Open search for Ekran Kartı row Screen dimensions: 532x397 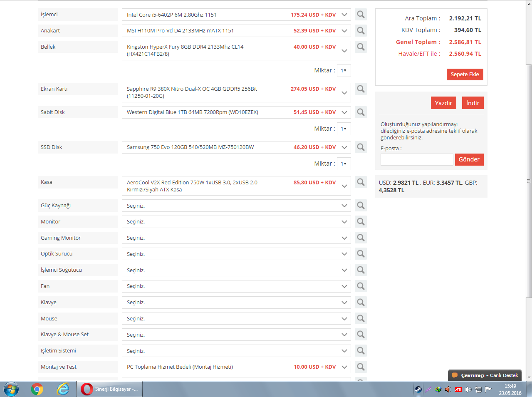361,89
